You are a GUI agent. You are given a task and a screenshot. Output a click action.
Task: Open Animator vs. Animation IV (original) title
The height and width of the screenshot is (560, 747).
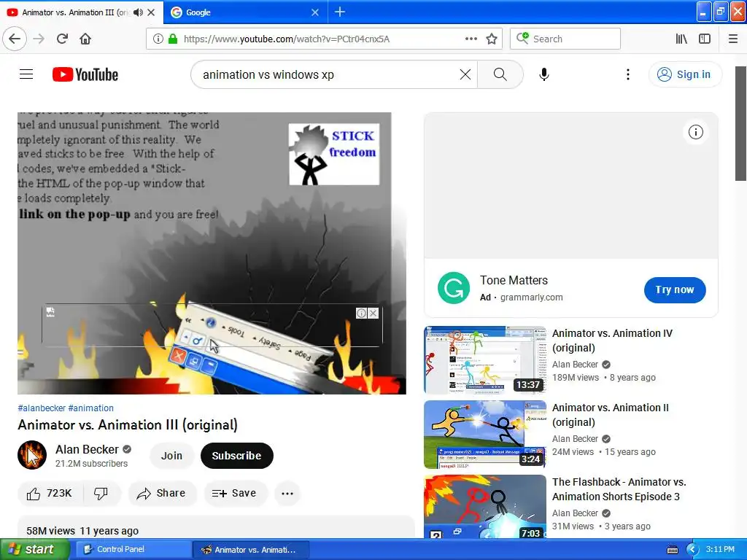(612, 341)
